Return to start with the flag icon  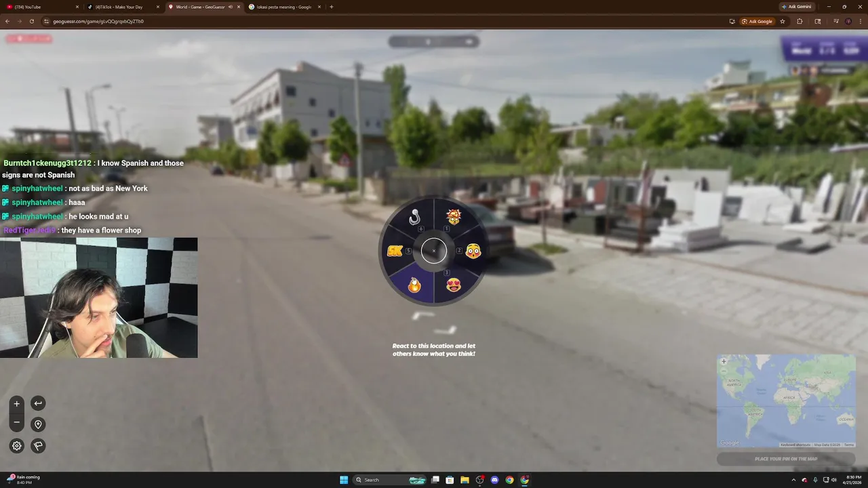point(38,445)
